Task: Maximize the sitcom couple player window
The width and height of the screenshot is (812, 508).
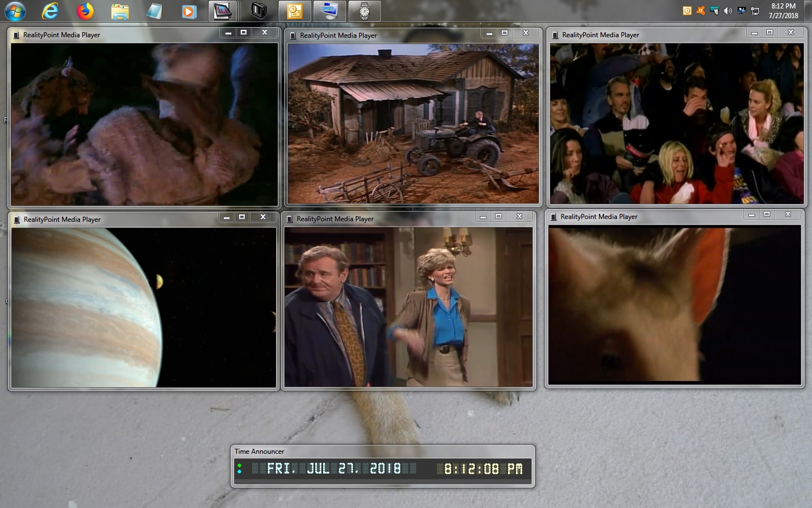Action: [x=498, y=217]
